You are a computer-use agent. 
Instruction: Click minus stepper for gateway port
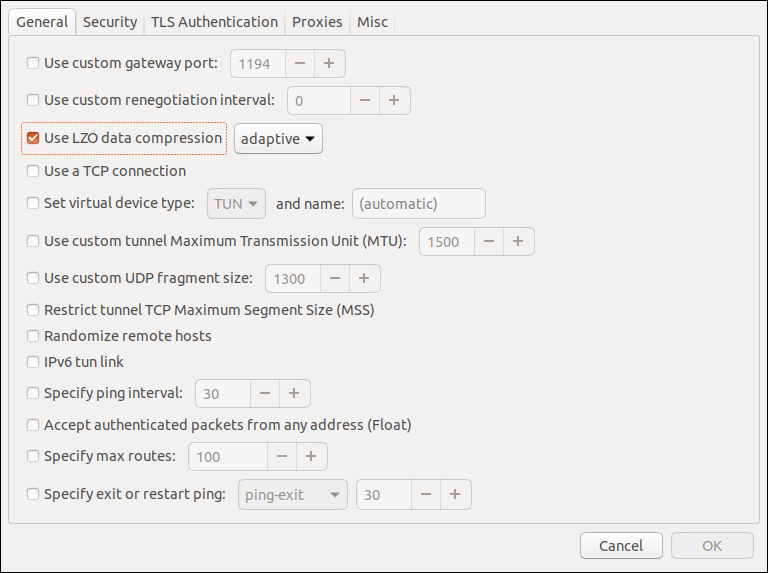point(300,64)
